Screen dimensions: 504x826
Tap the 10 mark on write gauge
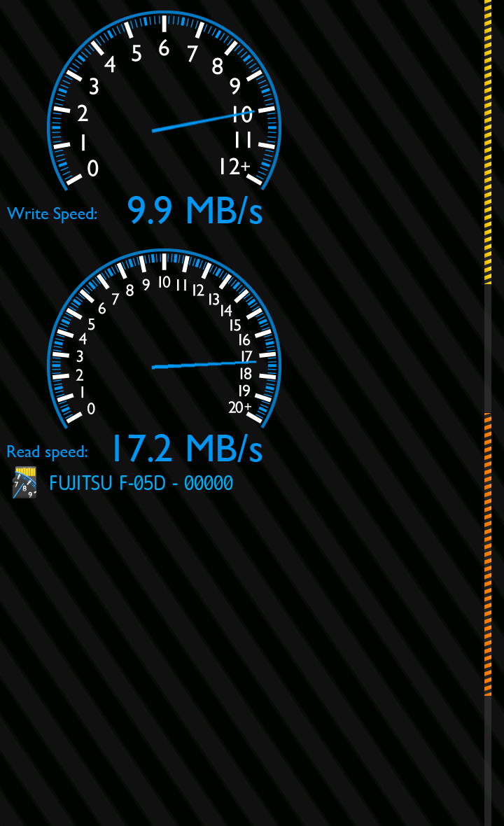(242, 114)
